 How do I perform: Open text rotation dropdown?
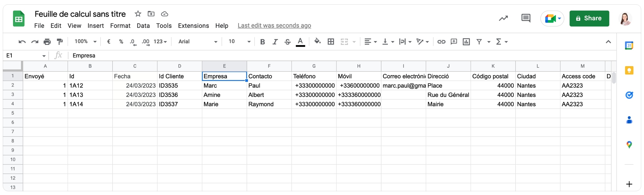tap(422, 42)
